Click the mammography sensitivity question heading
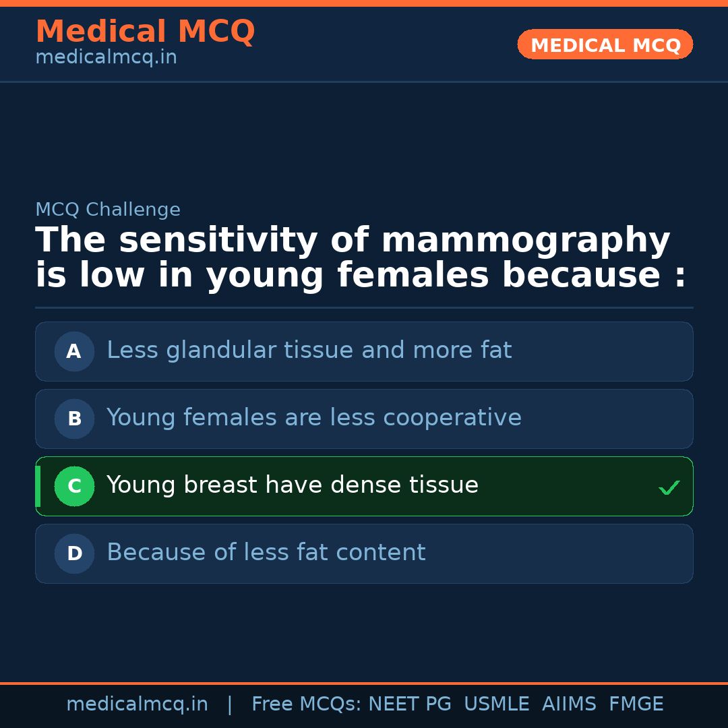 [361, 258]
